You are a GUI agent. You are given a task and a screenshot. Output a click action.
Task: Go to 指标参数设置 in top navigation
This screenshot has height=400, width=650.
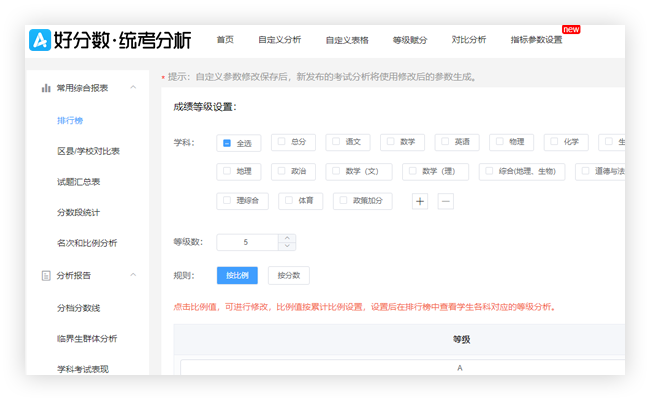tap(535, 40)
